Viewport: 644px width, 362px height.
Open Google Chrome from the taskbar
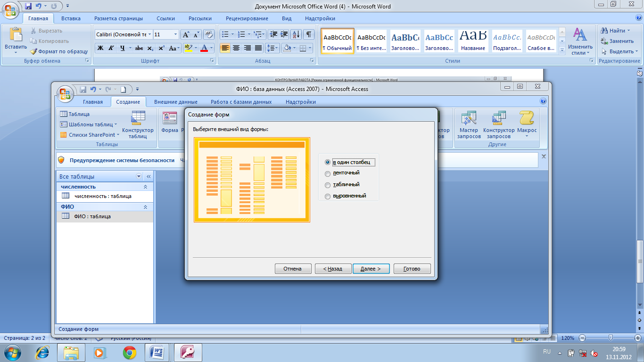(130, 352)
